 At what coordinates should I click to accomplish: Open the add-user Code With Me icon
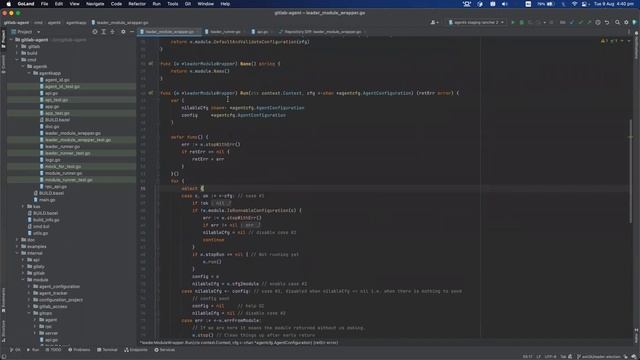[434, 22]
